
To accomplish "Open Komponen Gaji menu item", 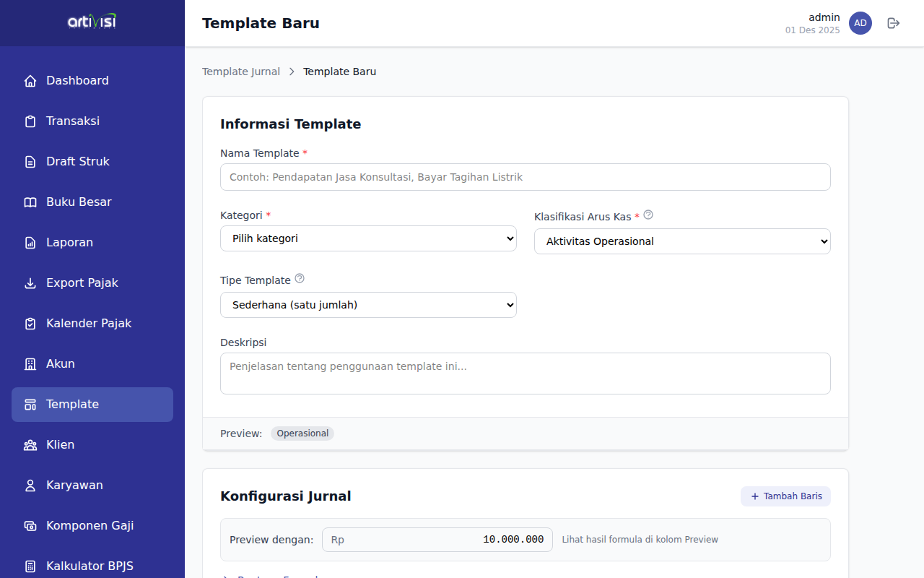I will coord(90,526).
